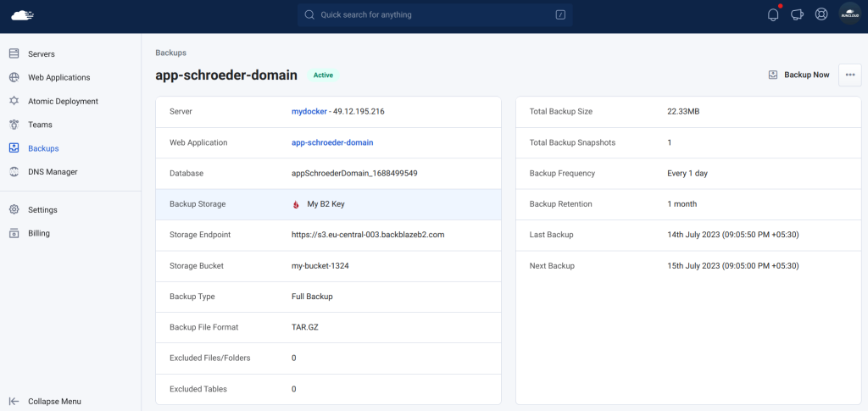Viewport: 868px width, 411px height.
Task: Click the app-schroeder-domain page title
Action: point(226,75)
